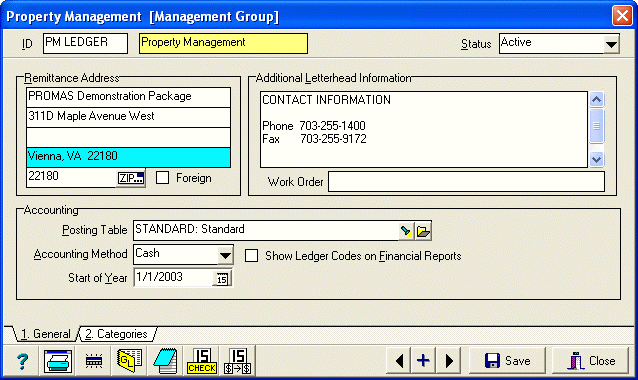Open the GL ledger icon
Viewport: 638px width, 380px height.
[129, 361]
